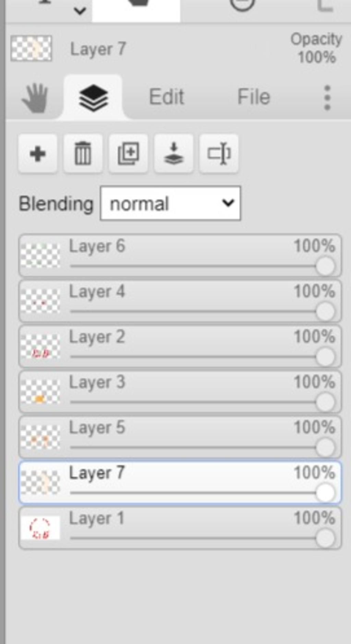Click the Opacity 100% label at top
This screenshot has width=351, height=644.
coord(316,48)
